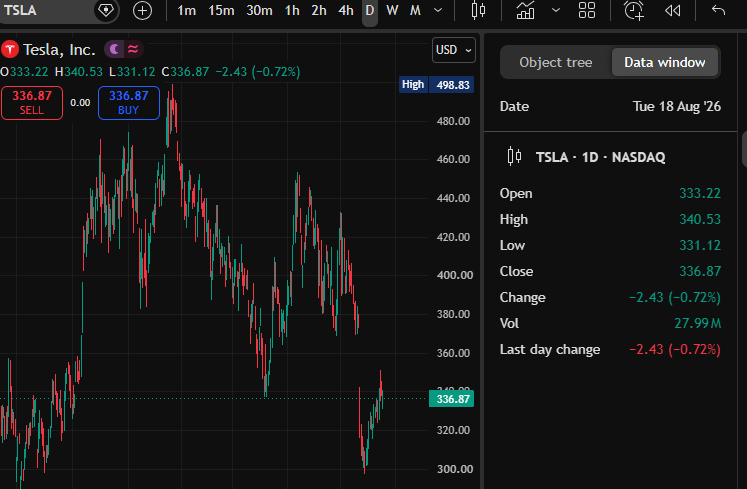The image size is (747, 489).
Task: Switch to the Object tree tab
Action: (x=556, y=62)
